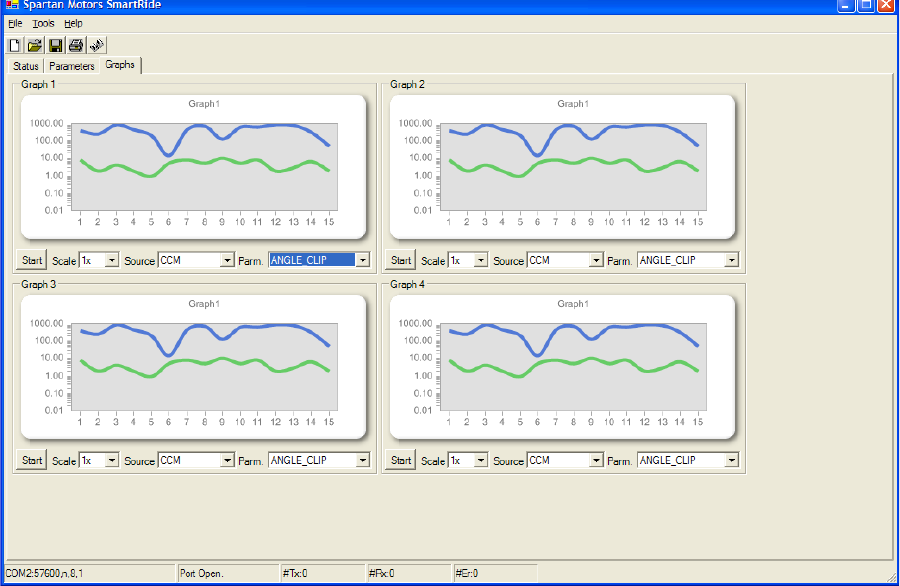
Task: Open the Tools menu
Action: pos(43,24)
